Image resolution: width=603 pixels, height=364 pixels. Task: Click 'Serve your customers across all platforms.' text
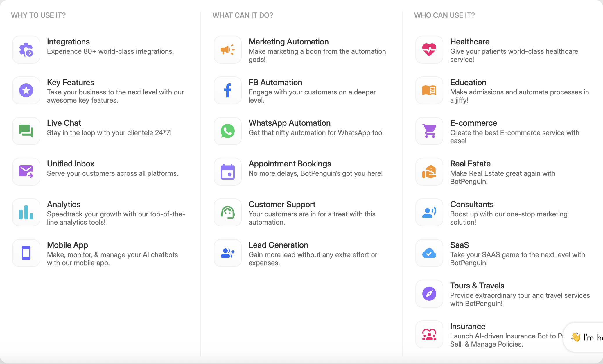[x=113, y=173]
